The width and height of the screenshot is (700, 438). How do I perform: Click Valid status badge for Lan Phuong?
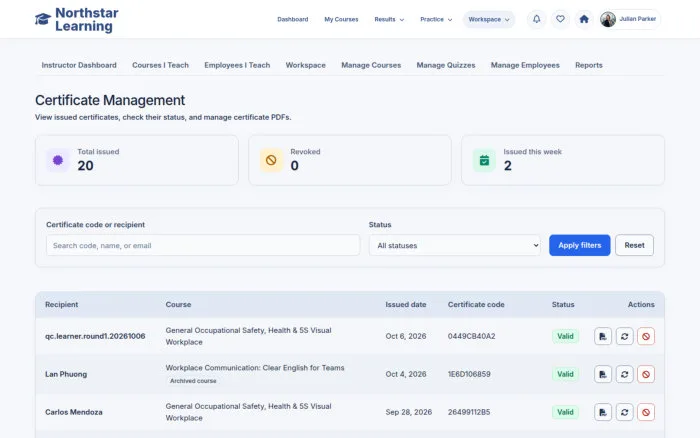565,374
